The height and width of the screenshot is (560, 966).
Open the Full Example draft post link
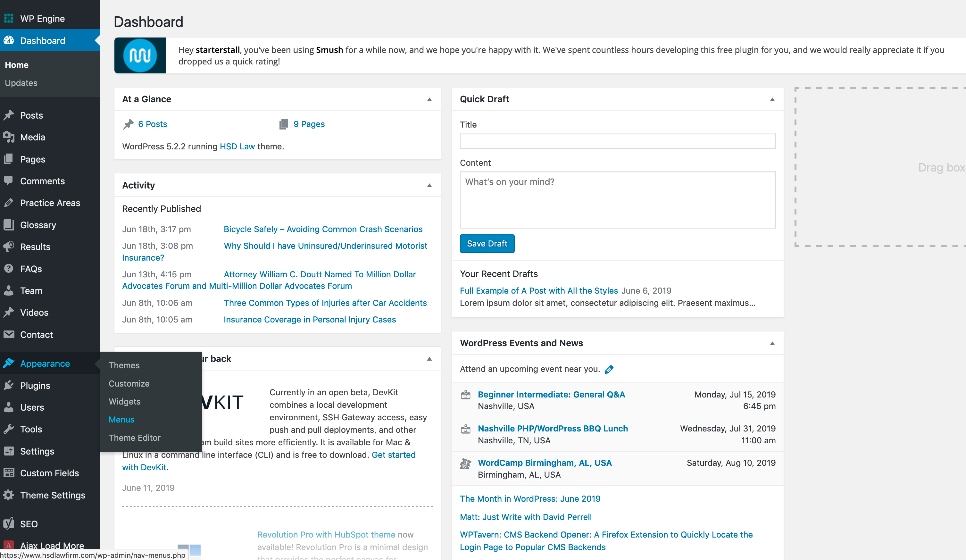click(x=538, y=290)
